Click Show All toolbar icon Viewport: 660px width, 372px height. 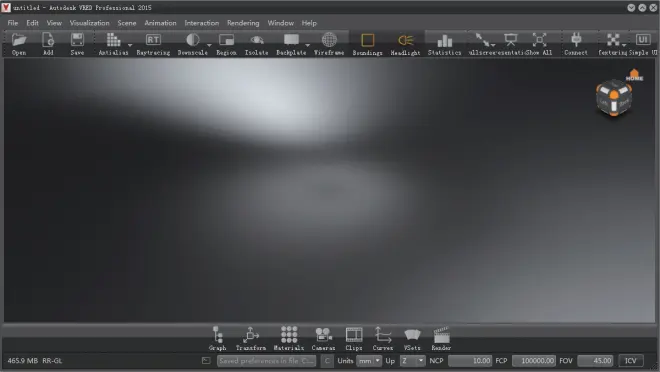539,44
